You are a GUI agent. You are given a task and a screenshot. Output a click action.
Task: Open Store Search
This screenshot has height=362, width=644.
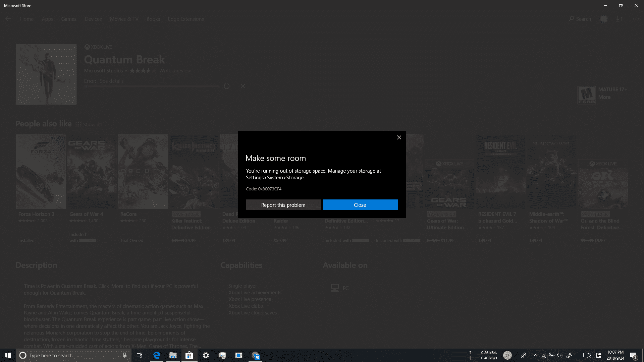point(580,19)
